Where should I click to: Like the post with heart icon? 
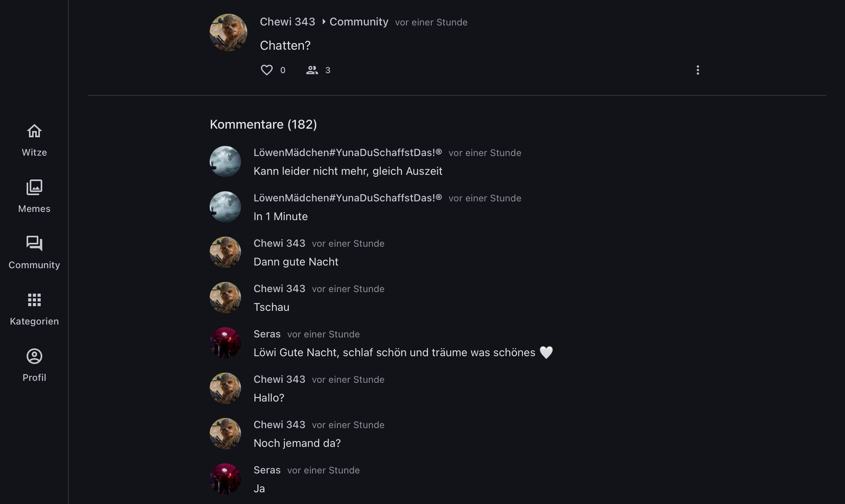pyautogui.click(x=267, y=70)
